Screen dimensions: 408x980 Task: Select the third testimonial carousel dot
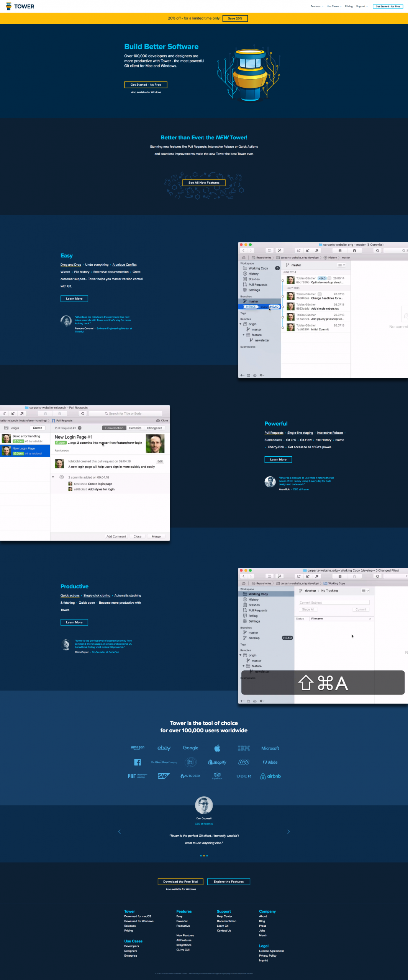tap(207, 856)
